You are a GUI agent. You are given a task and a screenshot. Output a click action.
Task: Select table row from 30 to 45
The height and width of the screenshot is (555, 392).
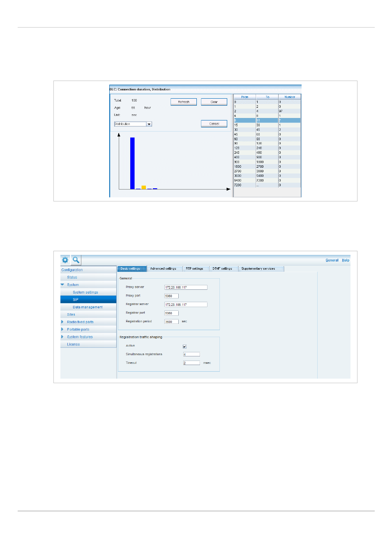[267, 129]
